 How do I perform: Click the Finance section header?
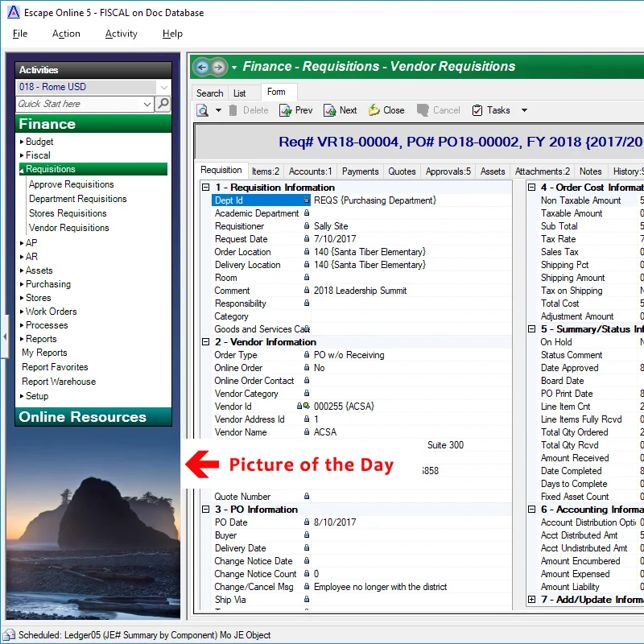pos(93,124)
